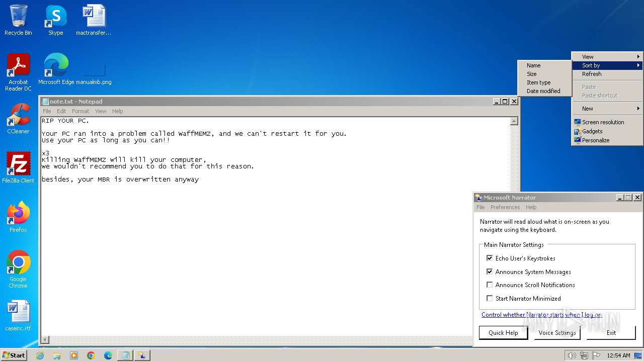Screen dimensions: 644x362
Task: Open Narrator Help menu
Action: coord(531,207)
